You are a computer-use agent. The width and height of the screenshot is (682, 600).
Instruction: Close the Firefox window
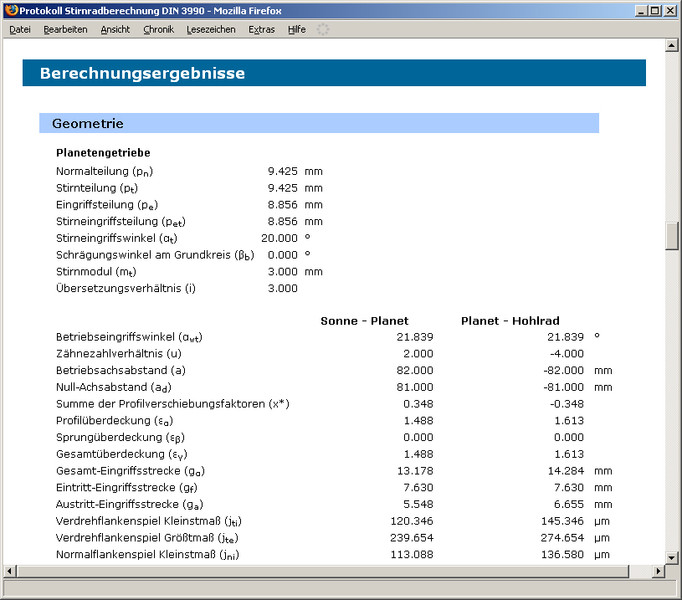(671, 10)
